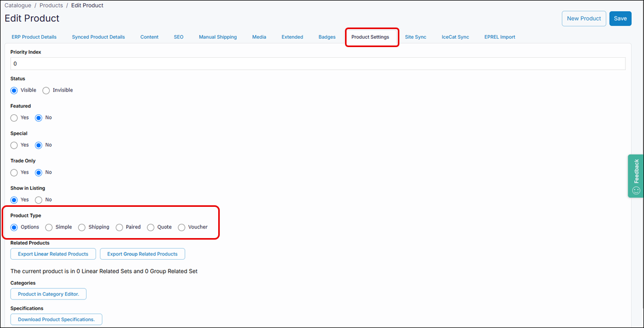The width and height of the screenshot is (644, 328).
Task: Click Export Group Related Products
Action: 142,254
